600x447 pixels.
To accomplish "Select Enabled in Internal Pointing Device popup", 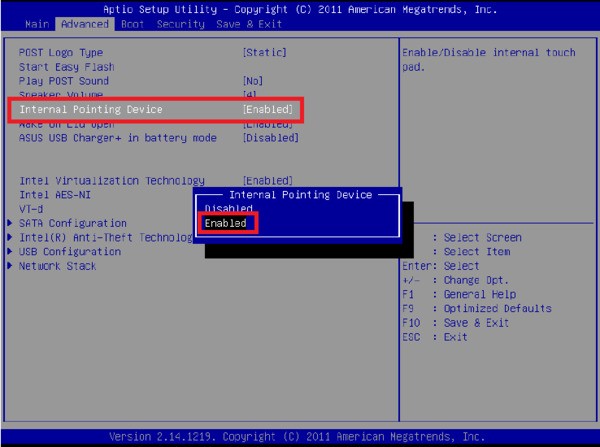I will [225, 223].
